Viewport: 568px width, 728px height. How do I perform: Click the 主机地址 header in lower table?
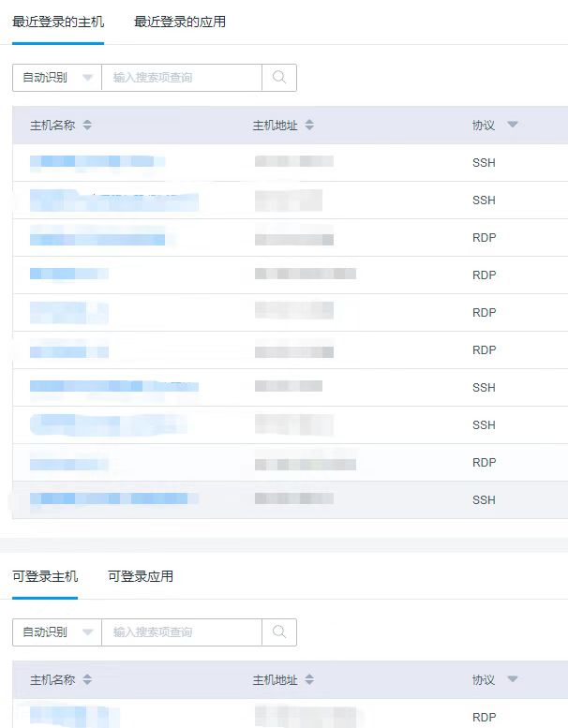(x=275, y=680)
